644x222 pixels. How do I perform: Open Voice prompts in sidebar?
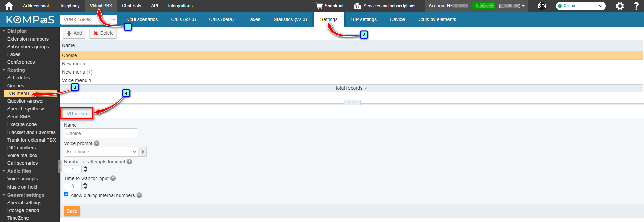click(x=22, y=179)
